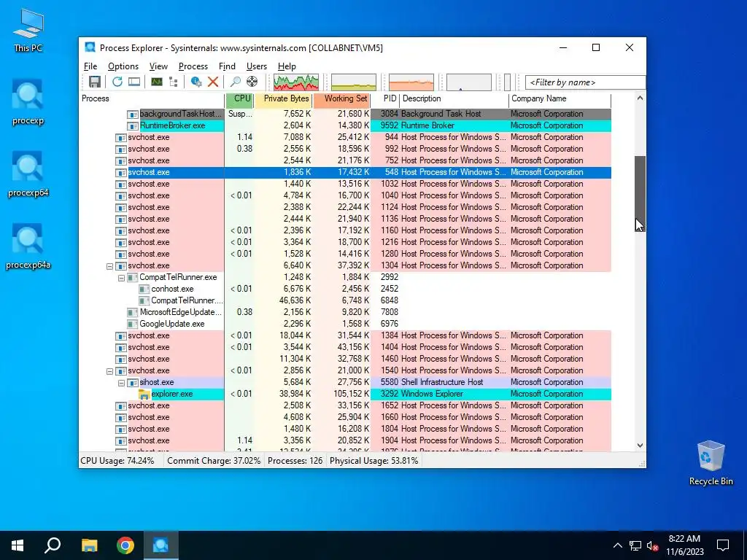Sort by the Company Name column header
The height and width of the screenshot is (560, 747).
[x=560, y=99]
